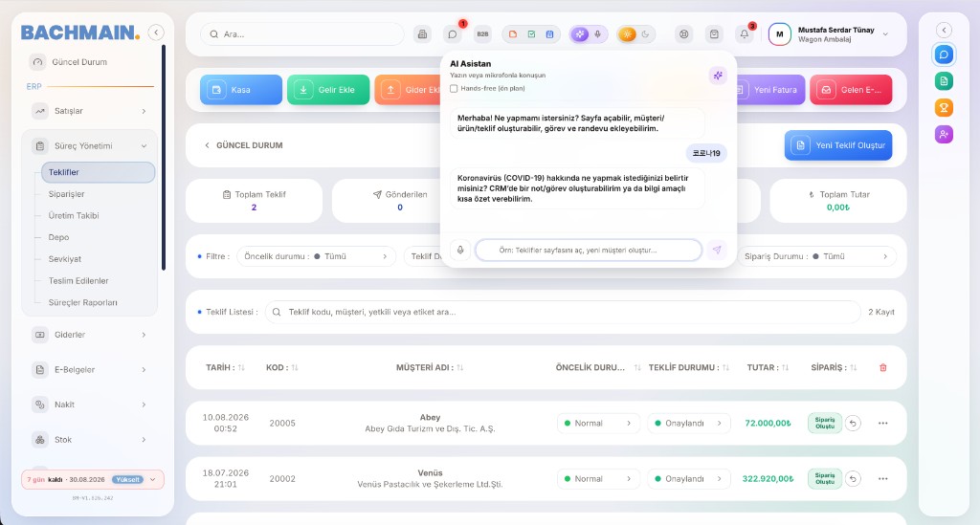Click the GÜNCEL DURUM back link
The width and height of the screenshot is (980, 525).
[244, 145]
